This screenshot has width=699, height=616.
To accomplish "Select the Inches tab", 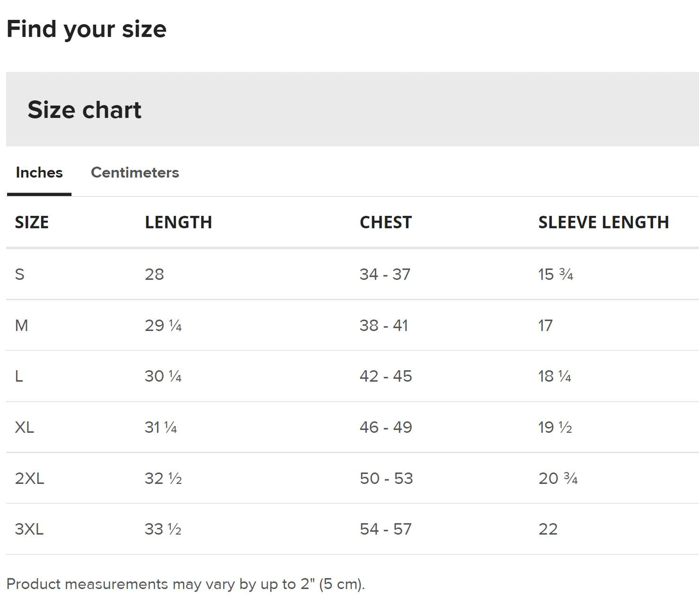I will click(39, 173).
